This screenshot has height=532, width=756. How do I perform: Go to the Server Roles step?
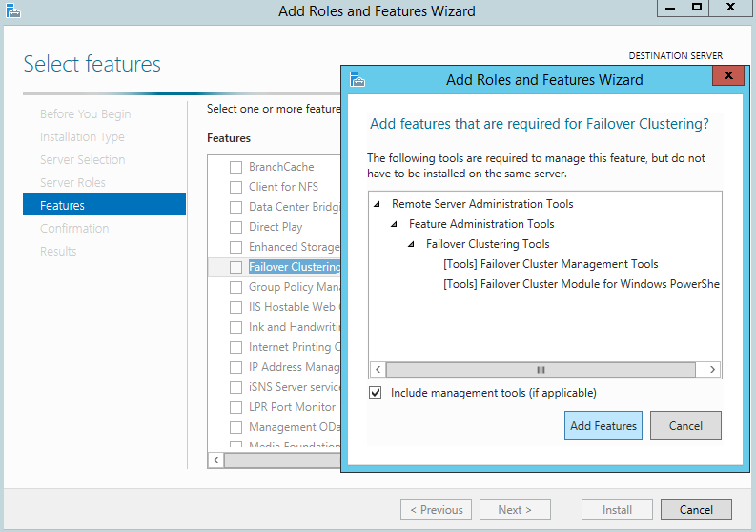[x=72, y=183]
